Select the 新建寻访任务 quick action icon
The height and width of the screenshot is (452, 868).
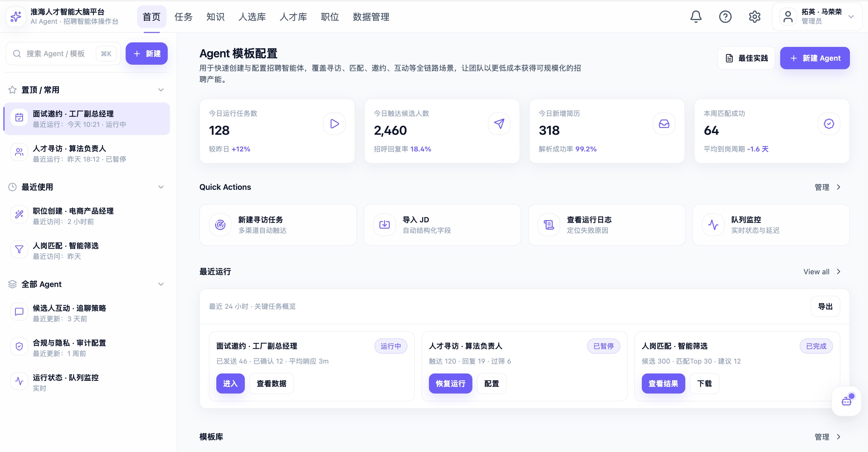(x=220, y=225)
